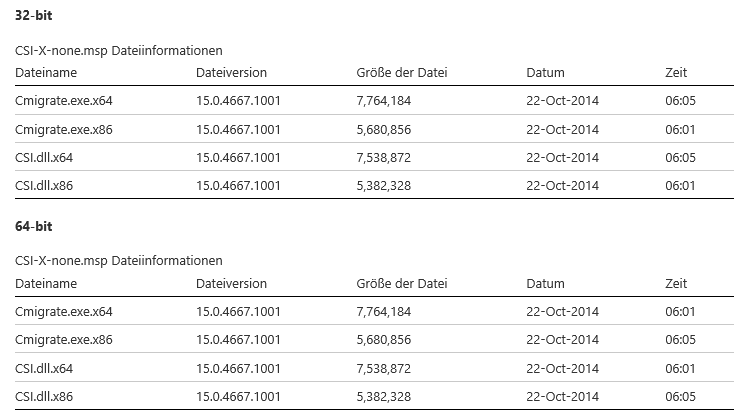Click Datum header in the 64-bit table

pos(545,284)
